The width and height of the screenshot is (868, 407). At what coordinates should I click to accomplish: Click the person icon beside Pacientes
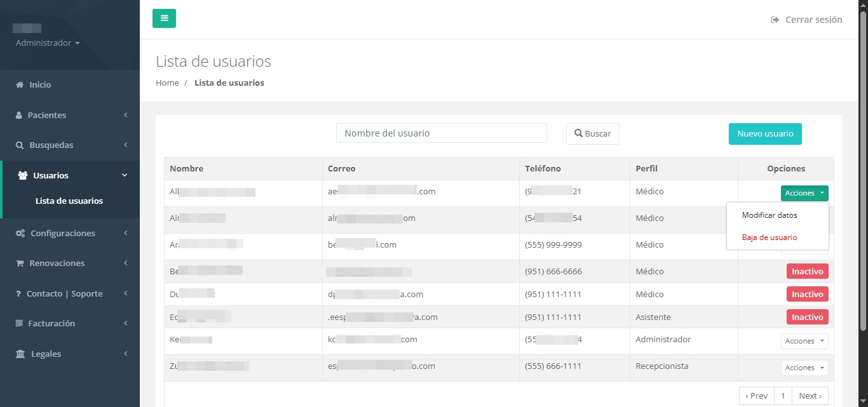click(19, 116)
